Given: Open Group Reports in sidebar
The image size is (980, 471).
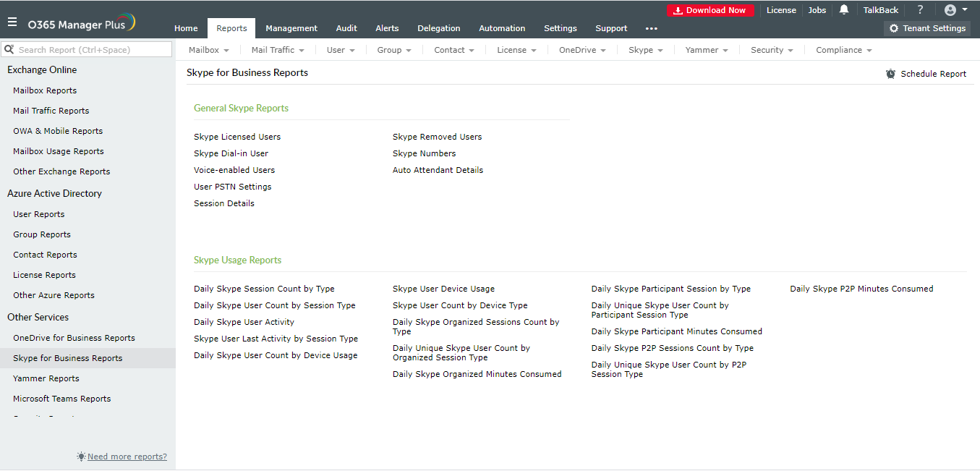Looking at the screenshot, I should [x=42, y=234].
